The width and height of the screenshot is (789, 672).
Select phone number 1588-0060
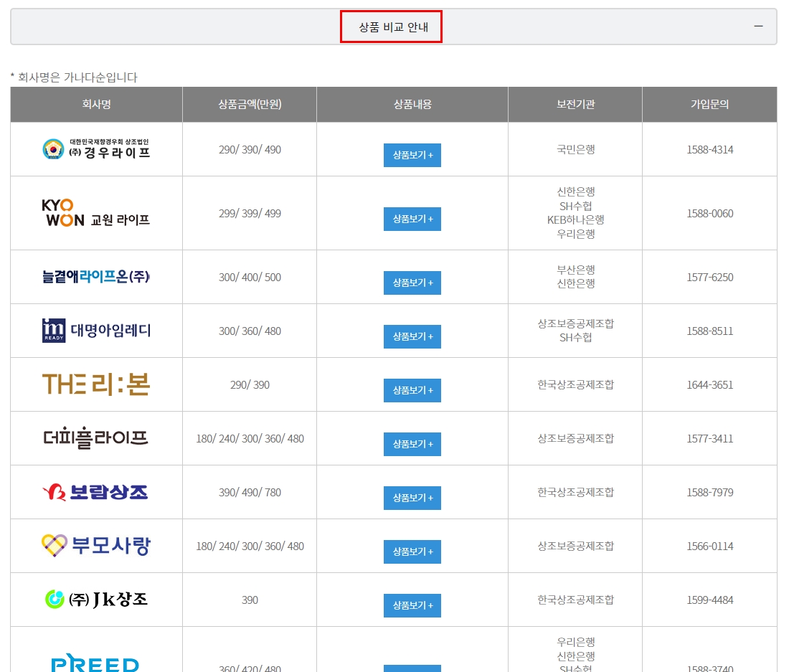point(709,213)
